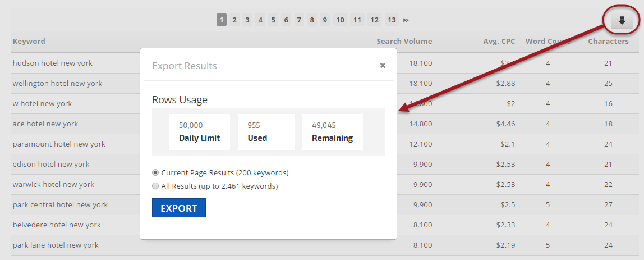Sort by Characters column header
Viewport: 644px width, 260px height.
click(608, 41)
